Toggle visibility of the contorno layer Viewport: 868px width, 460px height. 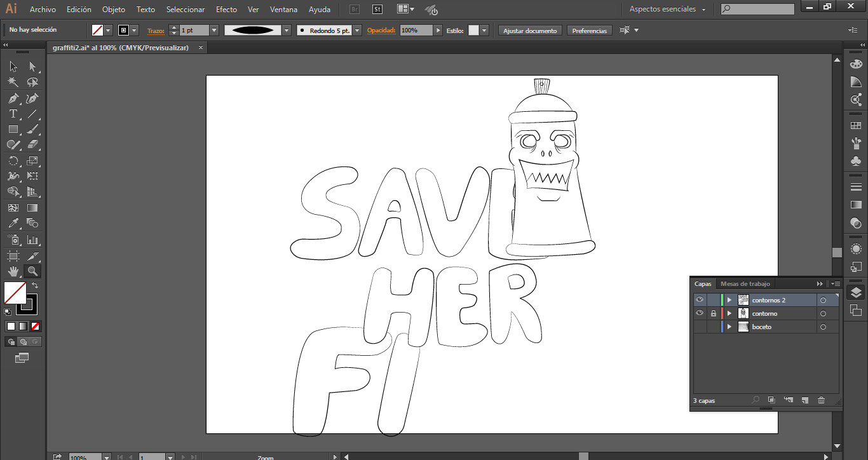pos(700,313)
